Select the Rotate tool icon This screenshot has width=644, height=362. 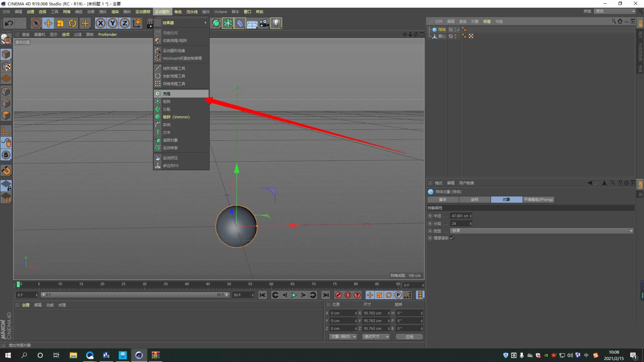(72, 23)
